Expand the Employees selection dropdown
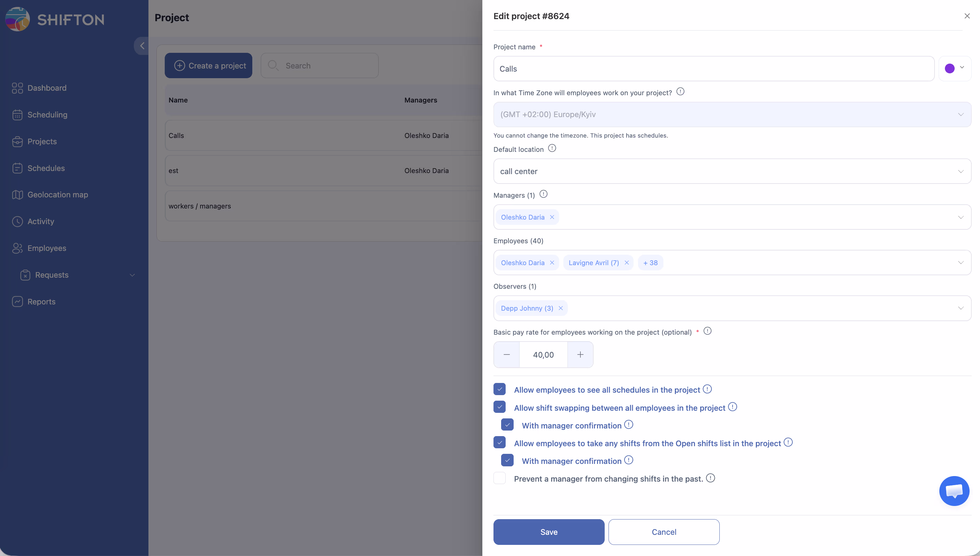 961,263
